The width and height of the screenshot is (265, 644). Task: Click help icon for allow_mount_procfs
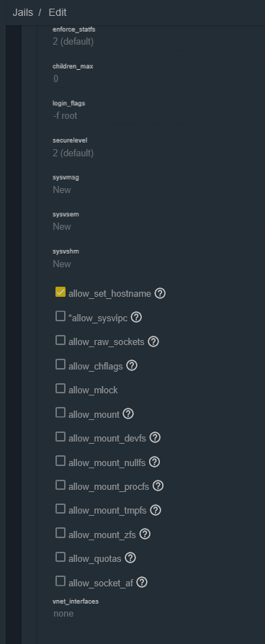click(x=158, y=486)
